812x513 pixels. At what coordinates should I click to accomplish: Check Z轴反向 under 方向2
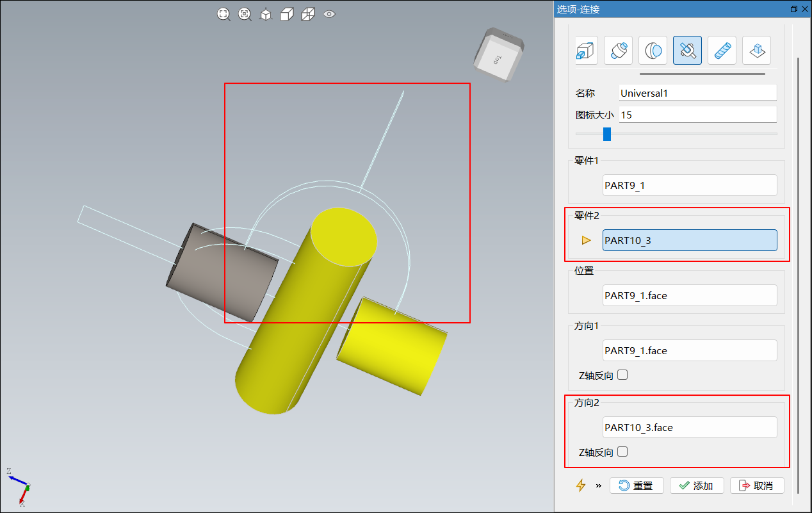[622, 452]
